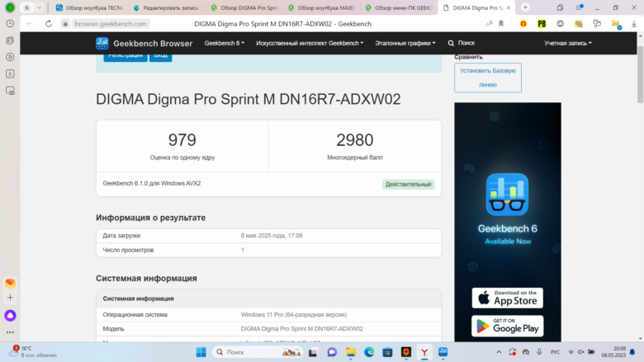Reload the page with the refresh icon
Viewport: 644px width, 362px height.
[x=49, y=24]
